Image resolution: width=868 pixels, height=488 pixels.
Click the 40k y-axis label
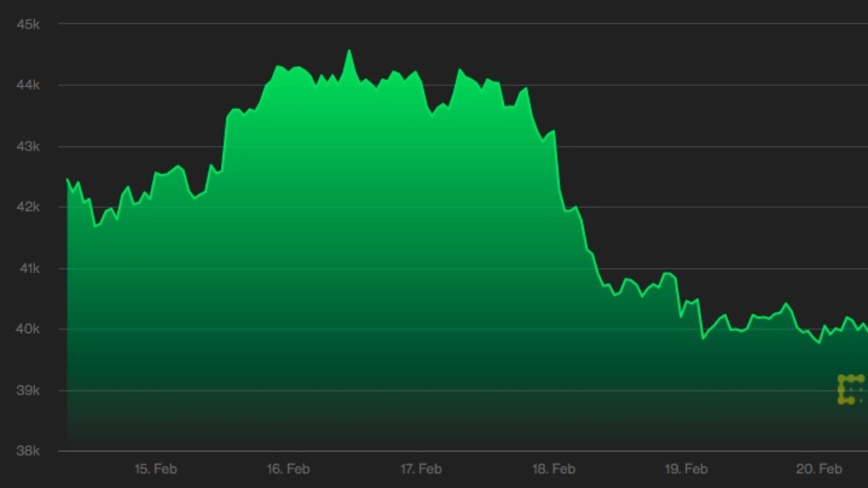(x=28, y=329)
